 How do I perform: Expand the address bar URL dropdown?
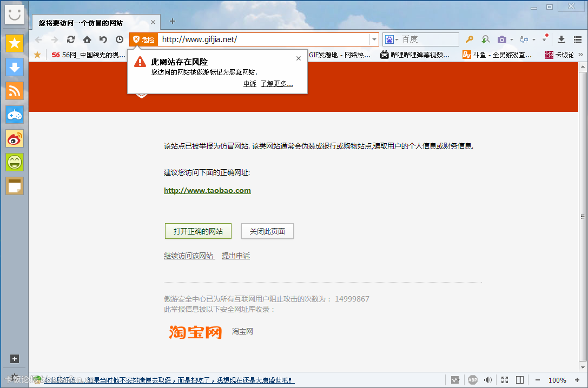click(374, 39)
